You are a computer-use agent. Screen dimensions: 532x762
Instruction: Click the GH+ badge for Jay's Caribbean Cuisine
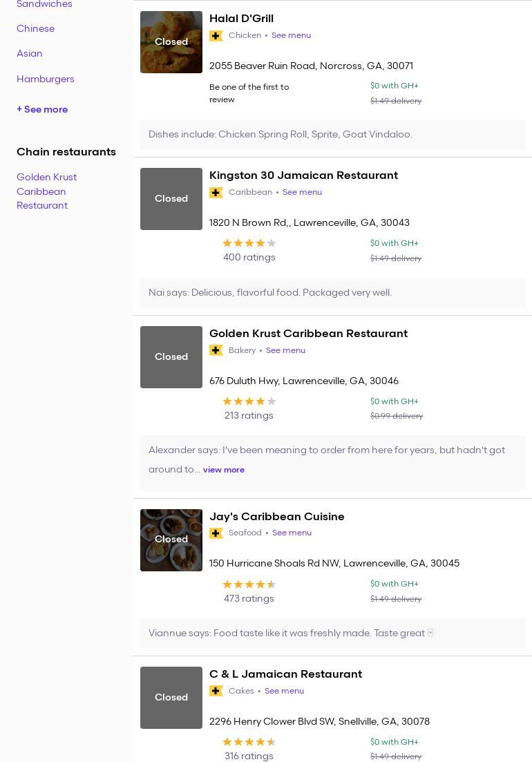pyautogui.click(x=216, y=533)
